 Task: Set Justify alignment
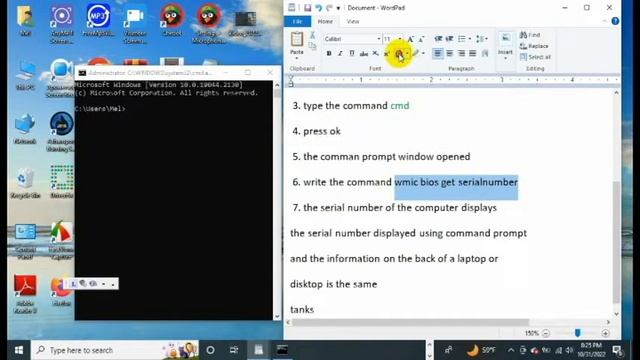point(473,53)
